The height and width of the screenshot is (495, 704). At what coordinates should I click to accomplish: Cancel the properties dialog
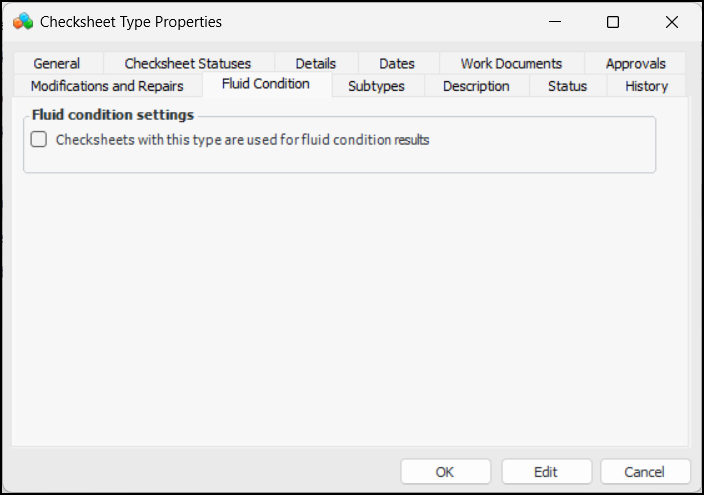click(644, 472)
